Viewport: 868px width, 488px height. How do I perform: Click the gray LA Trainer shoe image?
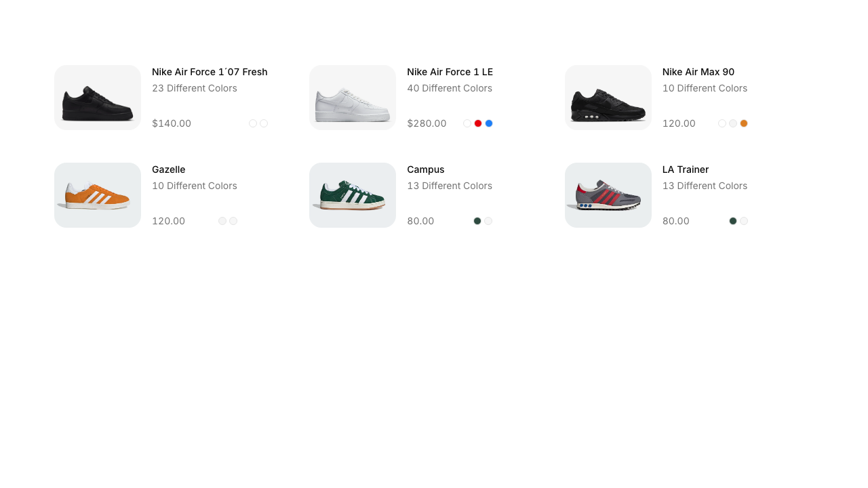point(608,195)
